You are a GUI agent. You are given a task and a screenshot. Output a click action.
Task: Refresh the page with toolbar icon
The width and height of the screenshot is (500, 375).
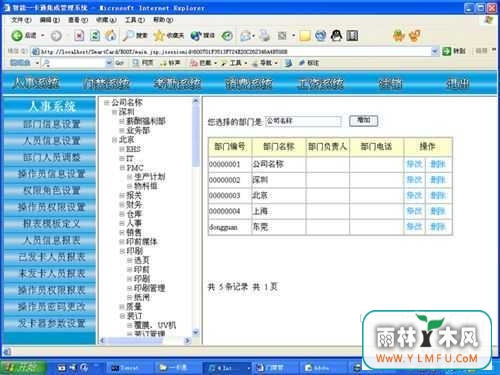pos(95,35)
